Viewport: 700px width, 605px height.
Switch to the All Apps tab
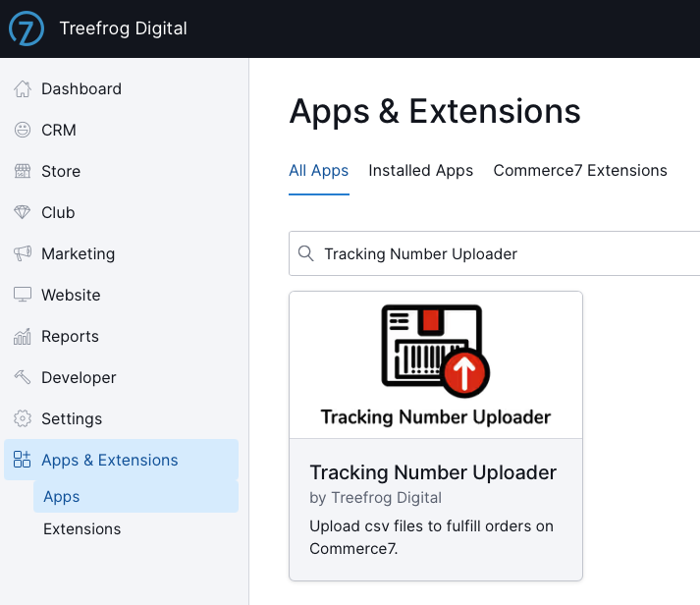pyautogui.click(x=319, y=171)
